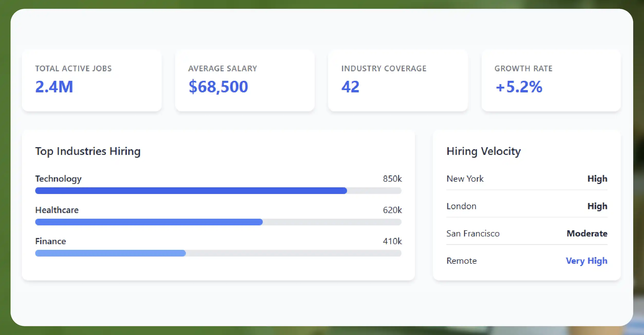This screenshot has height=335, width=644.
Task: Select the Very High velocity value
Action: (586, 261)
